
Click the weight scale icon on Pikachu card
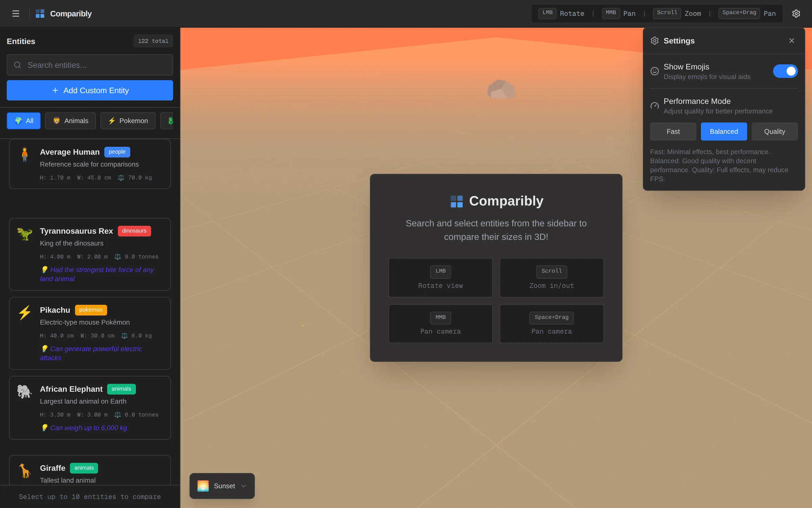pos(125,336)
